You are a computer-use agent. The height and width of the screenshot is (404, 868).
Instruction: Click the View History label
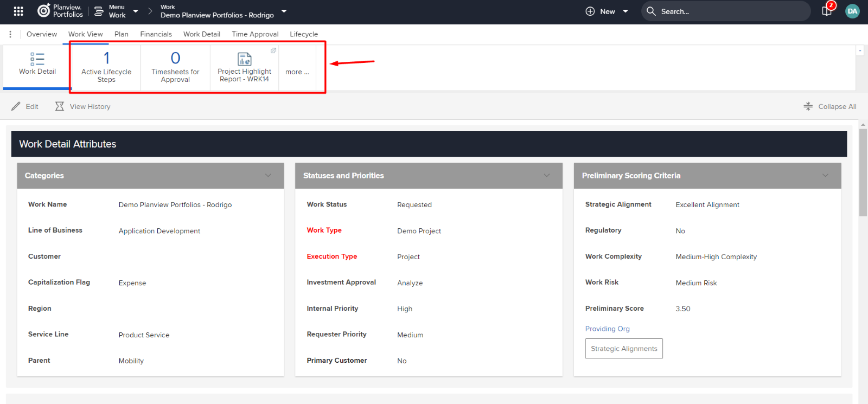(90, 107)
